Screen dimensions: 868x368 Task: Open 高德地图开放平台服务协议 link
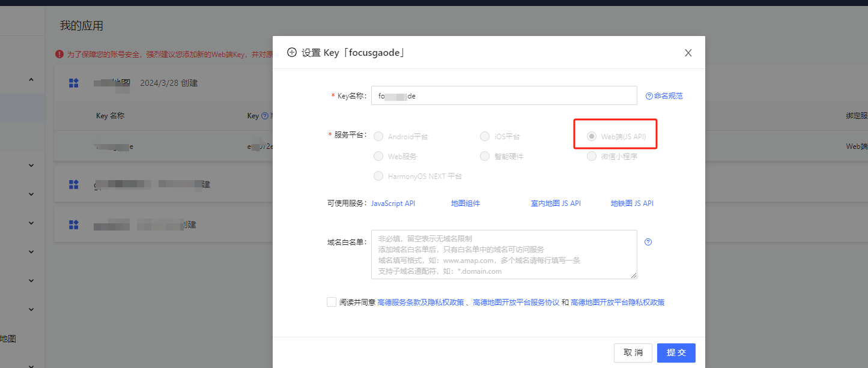[x=516, y=303]
